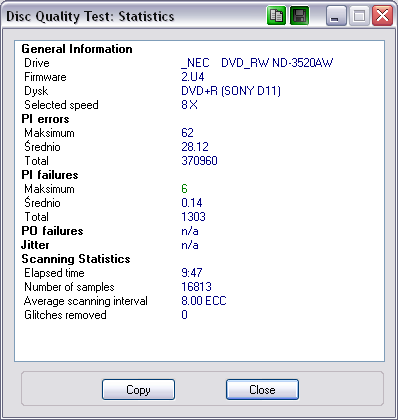Click the PO failures label
The width and height of the screenshot is (398, 420).
coord(52,231)
